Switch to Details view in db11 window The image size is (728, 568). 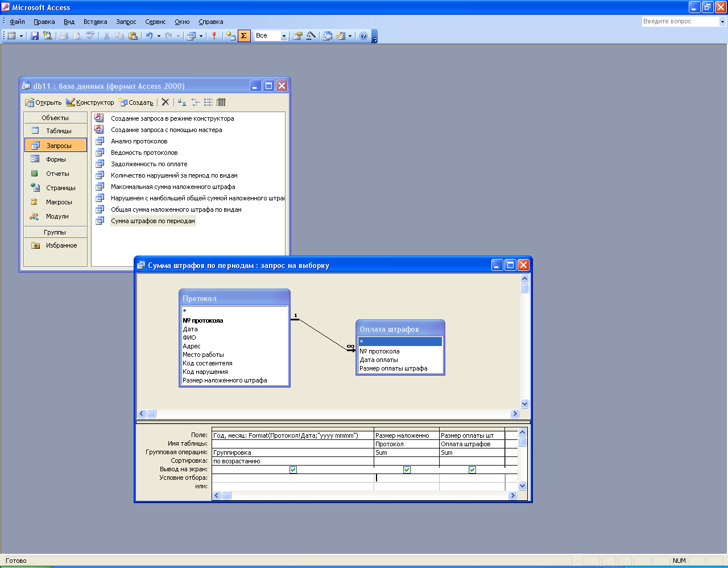pyautogui.click(x=221, y=102)
